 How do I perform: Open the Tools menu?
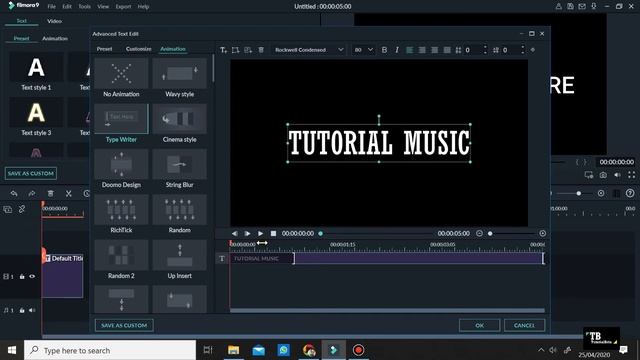point(84,7)
